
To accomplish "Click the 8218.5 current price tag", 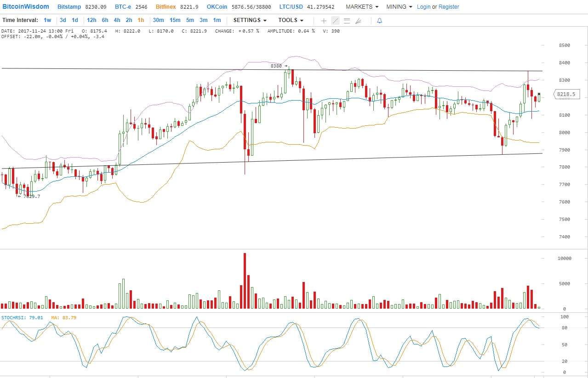I will click(565, 95).
